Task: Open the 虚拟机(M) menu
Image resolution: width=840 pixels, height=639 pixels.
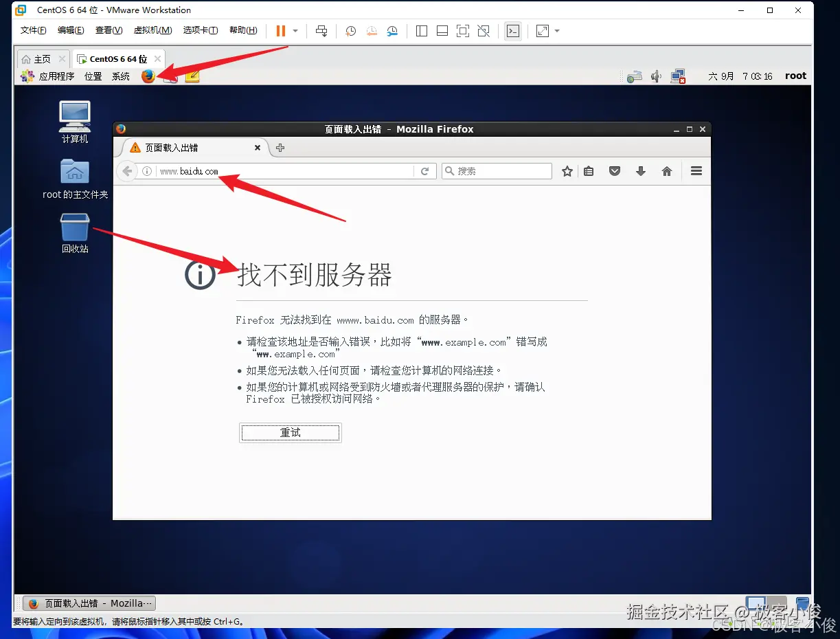Action: [x=152, y=30]
